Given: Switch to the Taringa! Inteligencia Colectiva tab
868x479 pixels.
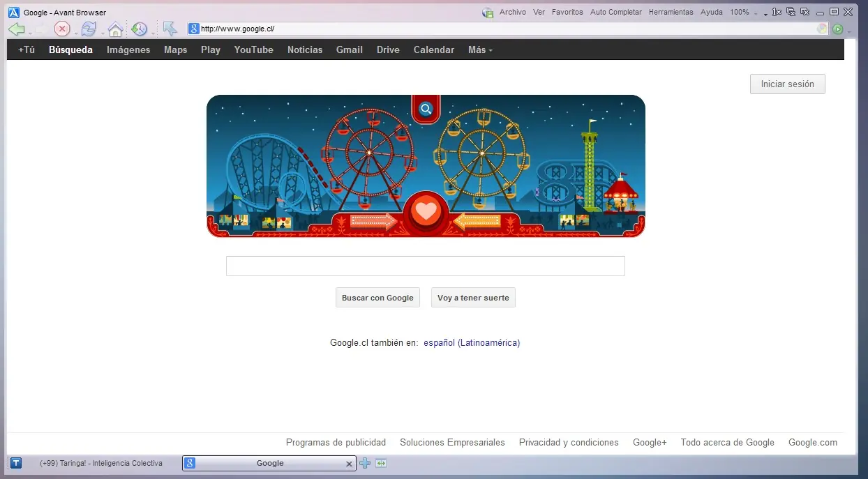Looking at the screenshot, I should pos(94,463).
